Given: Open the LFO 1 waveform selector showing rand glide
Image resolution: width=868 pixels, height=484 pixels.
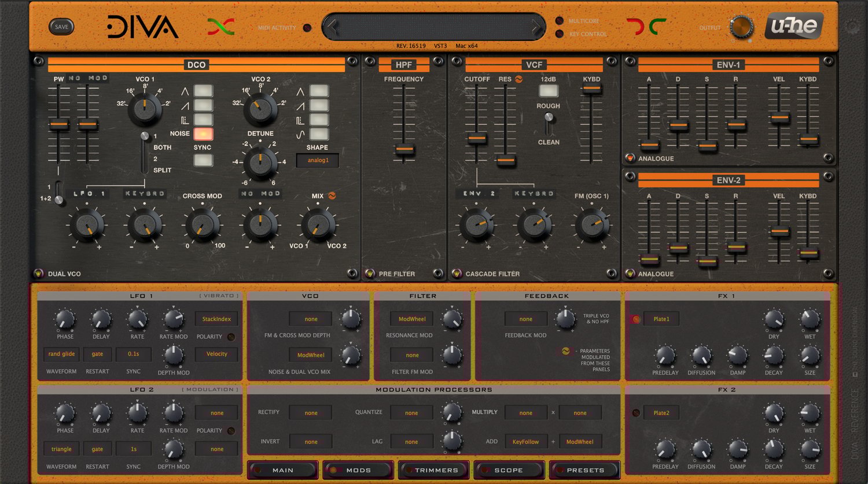Looking at the screenshot, I should pos(61,354).
